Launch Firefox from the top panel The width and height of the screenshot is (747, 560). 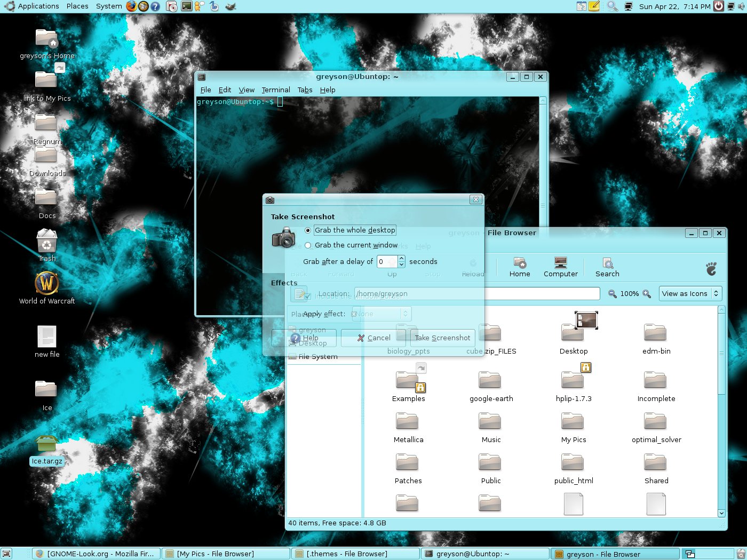[x=132, y=6]
